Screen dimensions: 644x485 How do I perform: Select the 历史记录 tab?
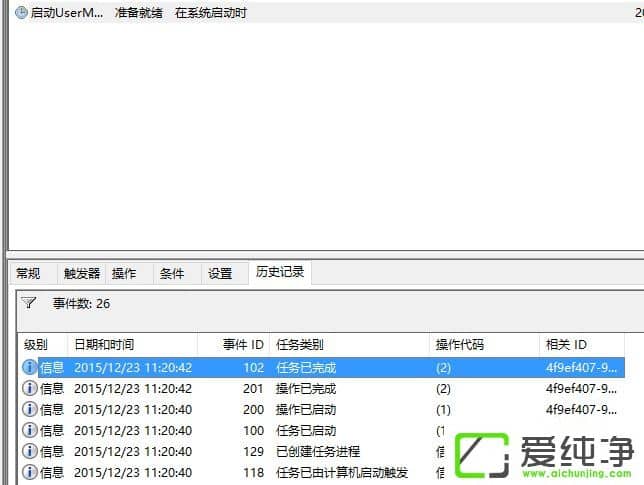tap(280, 271)
